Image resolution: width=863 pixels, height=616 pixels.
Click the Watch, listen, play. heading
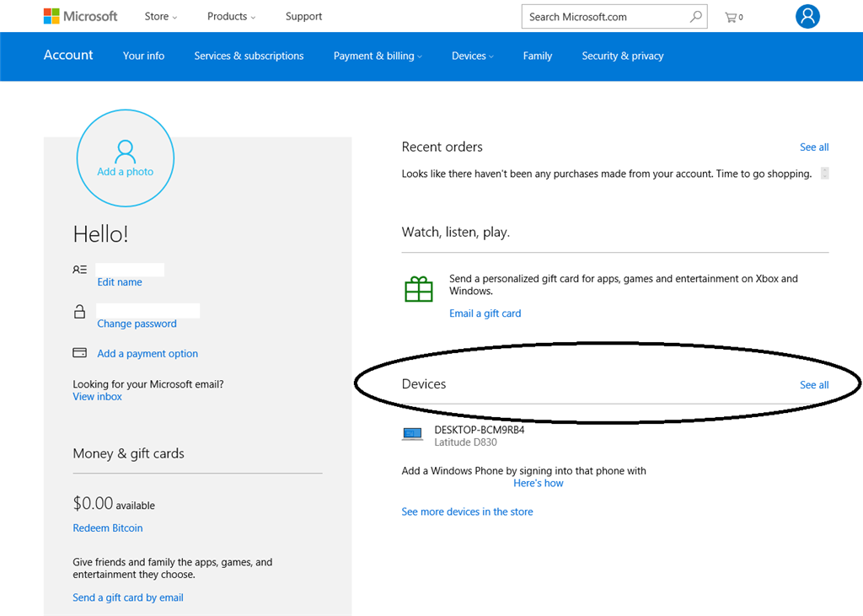point(456,233)
